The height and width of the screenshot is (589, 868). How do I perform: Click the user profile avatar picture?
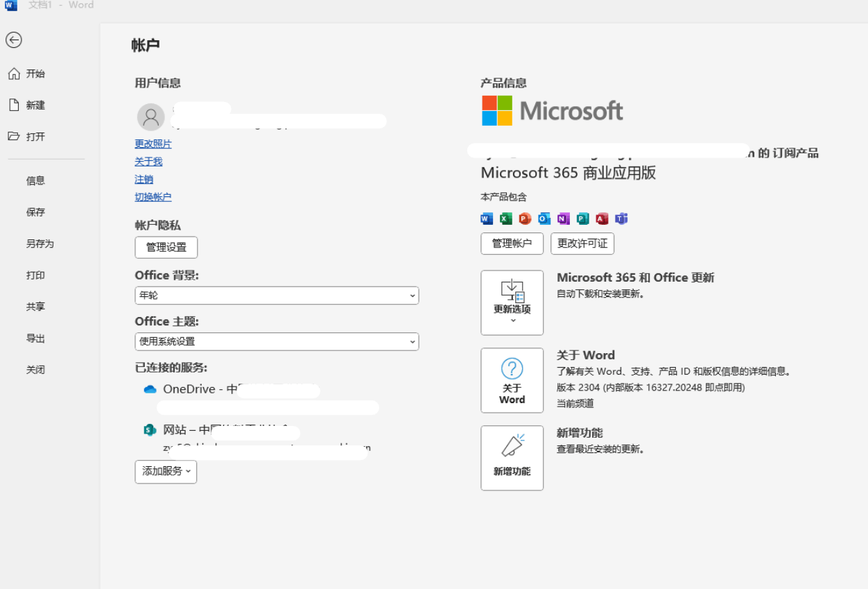(151, 117)
